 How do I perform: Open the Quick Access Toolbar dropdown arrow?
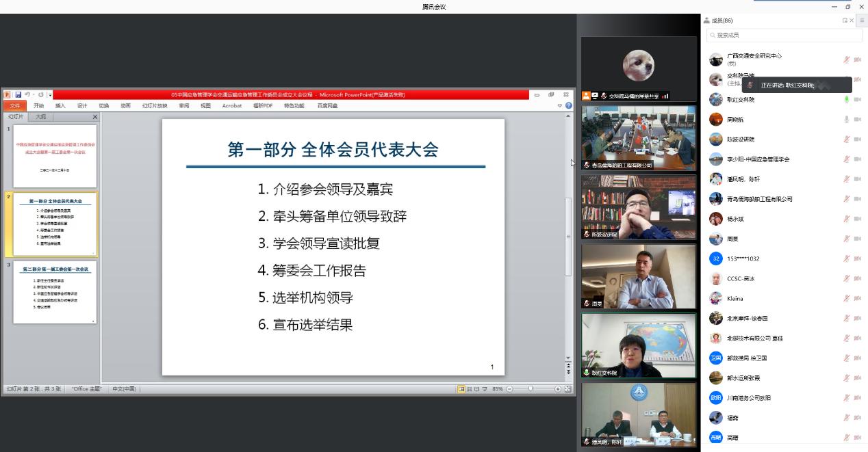pyautogui.click(x=50, y=94)
